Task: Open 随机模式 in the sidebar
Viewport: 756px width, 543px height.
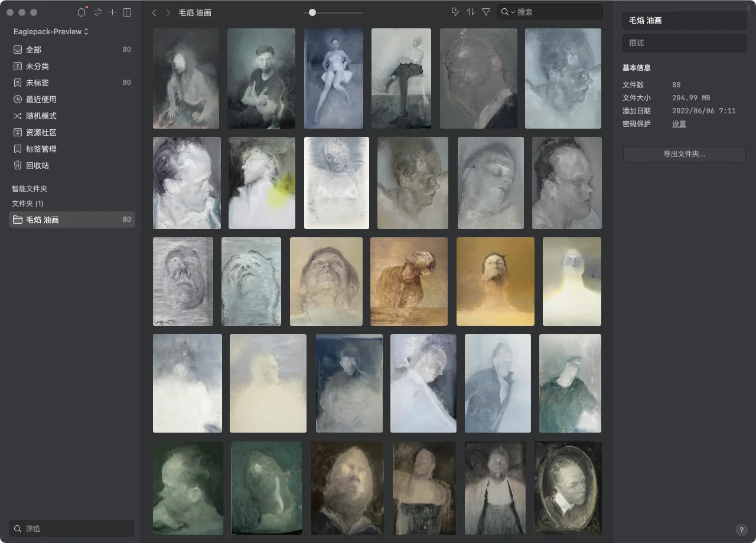Action: coord(72,116)
